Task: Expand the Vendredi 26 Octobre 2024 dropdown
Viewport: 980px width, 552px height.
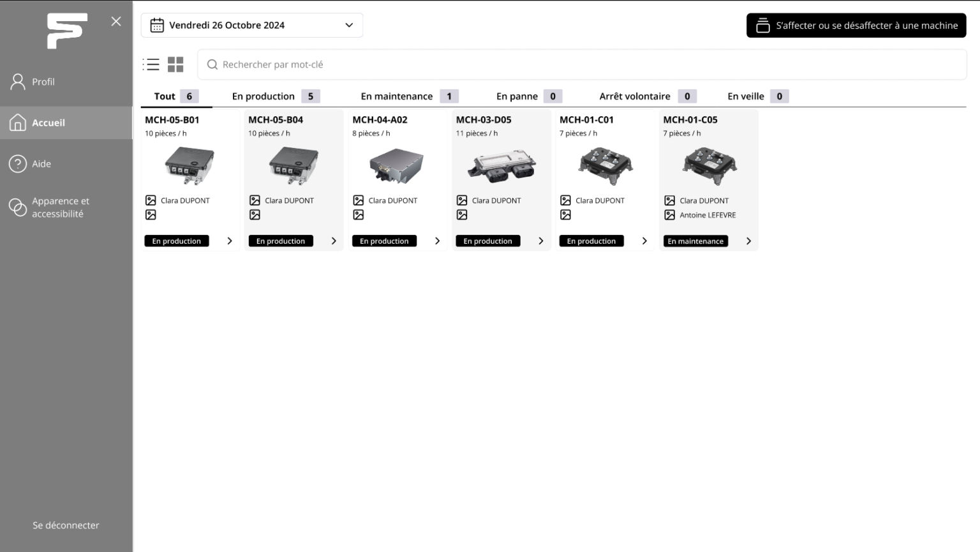Action: [349, 26]
